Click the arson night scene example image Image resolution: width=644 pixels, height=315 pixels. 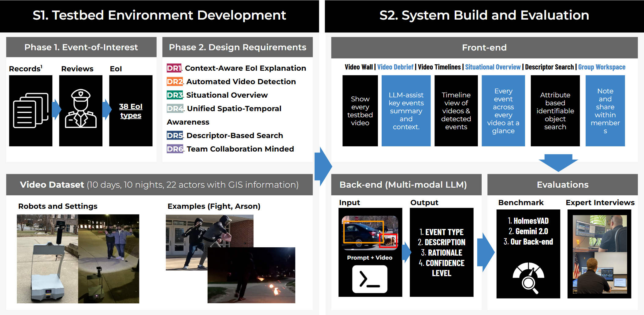coord(251,275)
